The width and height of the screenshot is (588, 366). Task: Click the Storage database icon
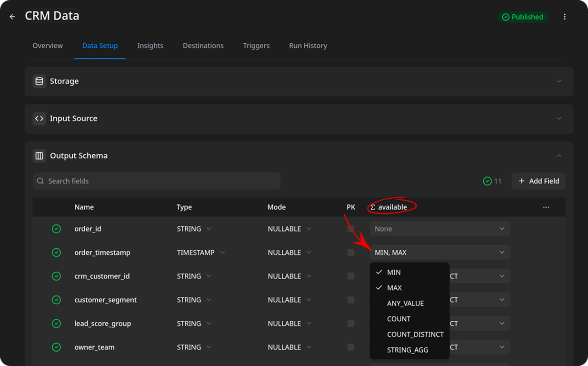40,81
